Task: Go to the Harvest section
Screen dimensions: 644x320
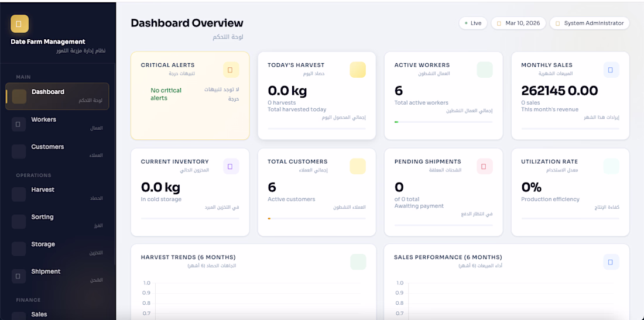Action: coord(57,194)
